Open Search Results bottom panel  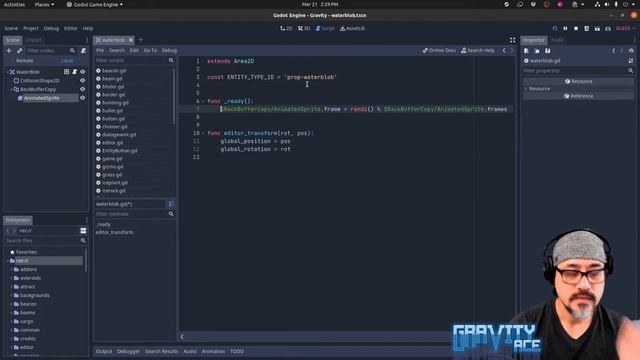click(x=162, y=351)
